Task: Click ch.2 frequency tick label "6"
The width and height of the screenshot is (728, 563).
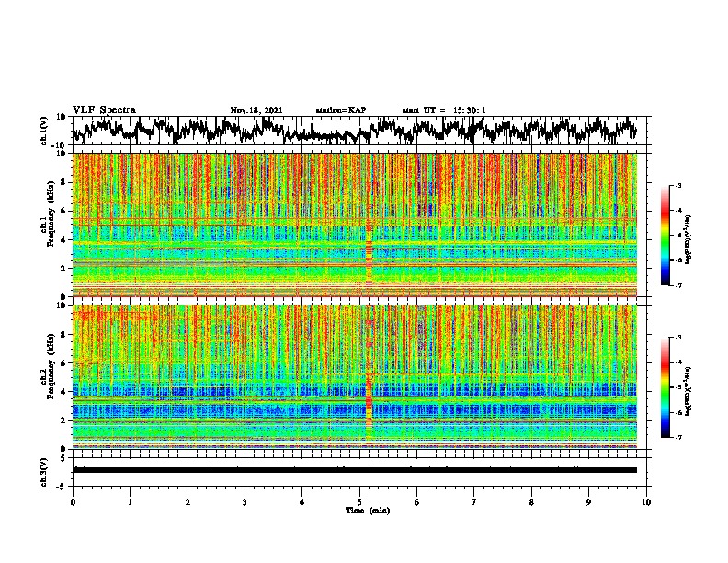Action: (x=63, y=363)
